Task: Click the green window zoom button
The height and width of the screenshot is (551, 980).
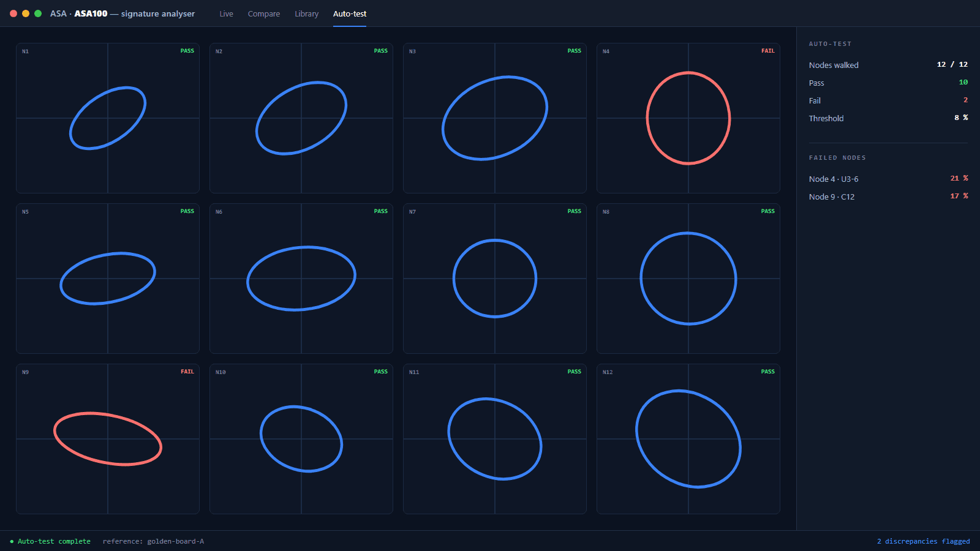Action: 38,13
